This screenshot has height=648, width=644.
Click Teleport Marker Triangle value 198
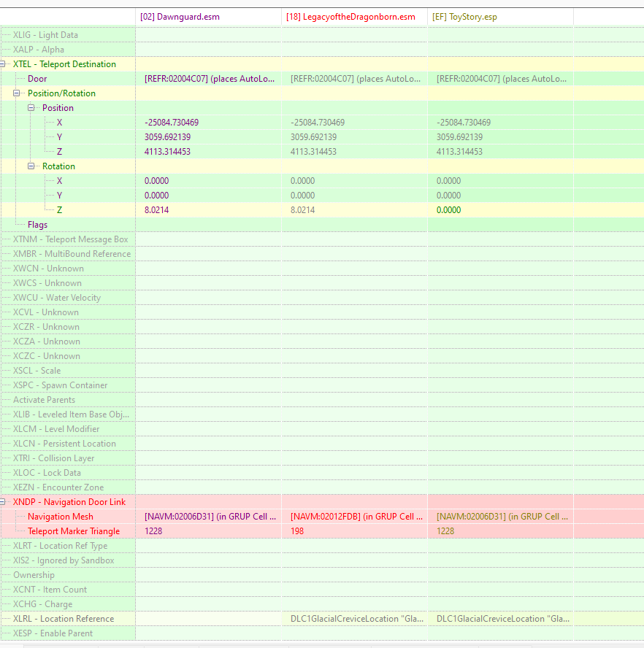pos(297,531)
